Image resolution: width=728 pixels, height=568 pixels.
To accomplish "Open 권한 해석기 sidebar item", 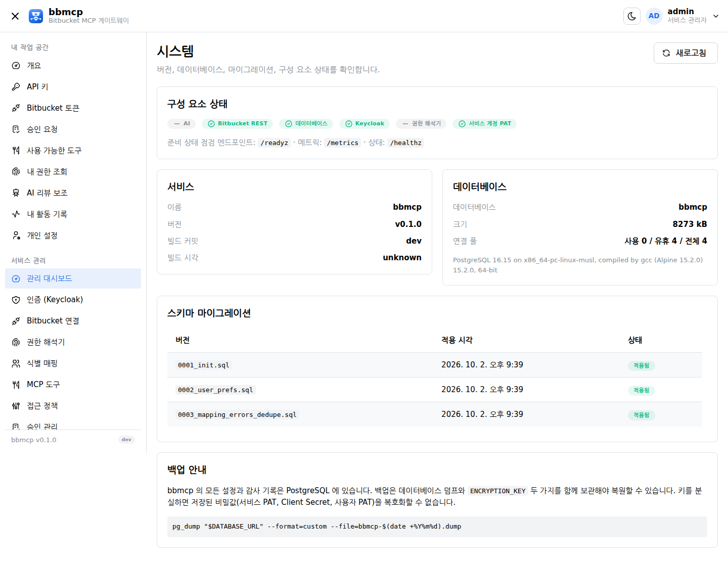I will point(73,342).
